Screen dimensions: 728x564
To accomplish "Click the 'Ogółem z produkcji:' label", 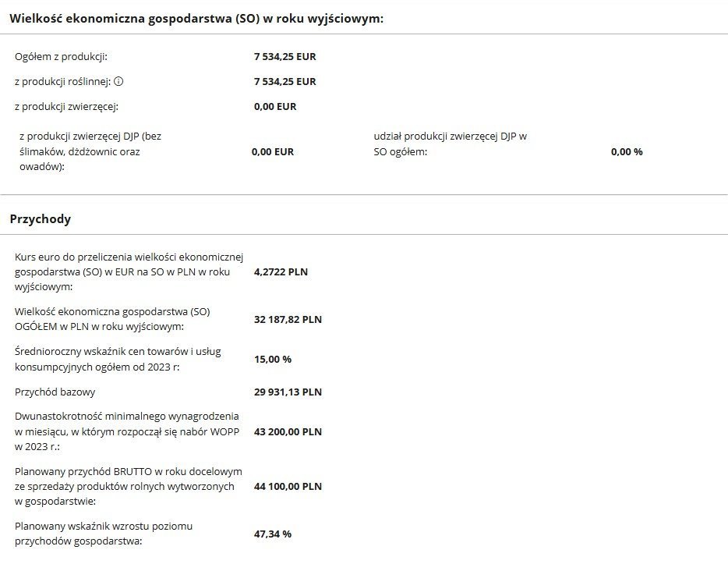I will [x=62, y=56].
